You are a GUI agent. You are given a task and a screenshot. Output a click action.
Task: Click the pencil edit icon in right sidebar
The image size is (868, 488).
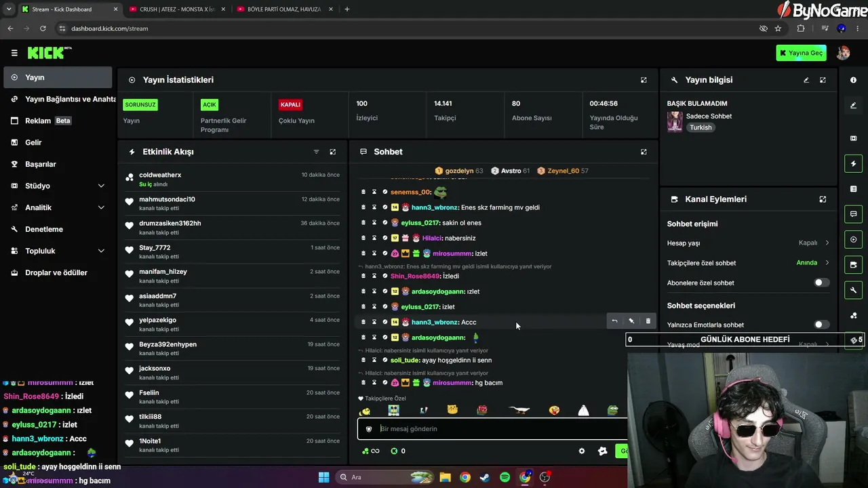(x=853, y=105)
